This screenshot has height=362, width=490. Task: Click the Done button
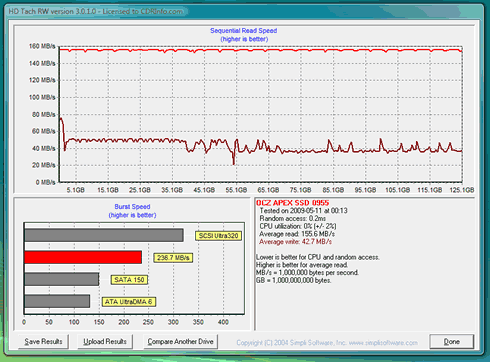click(452, 342)
